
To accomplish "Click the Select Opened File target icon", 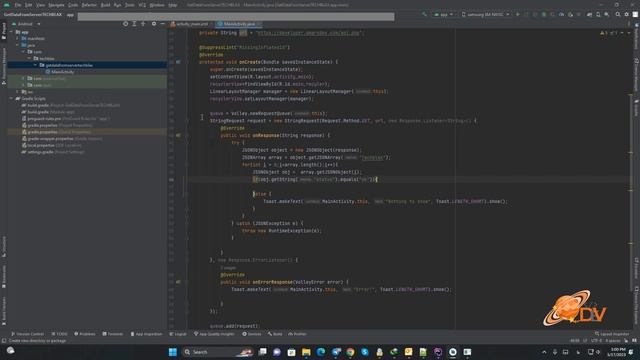I will click(x=125, y=24).
